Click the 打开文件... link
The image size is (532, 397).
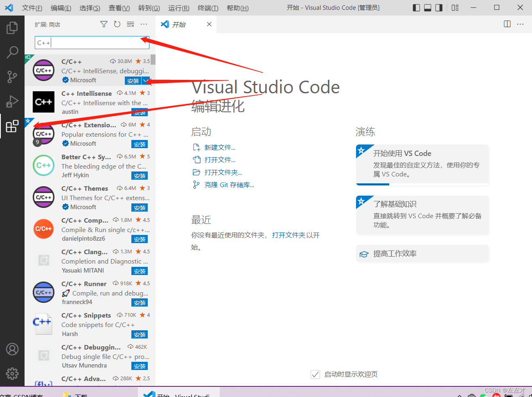[220, 160]
